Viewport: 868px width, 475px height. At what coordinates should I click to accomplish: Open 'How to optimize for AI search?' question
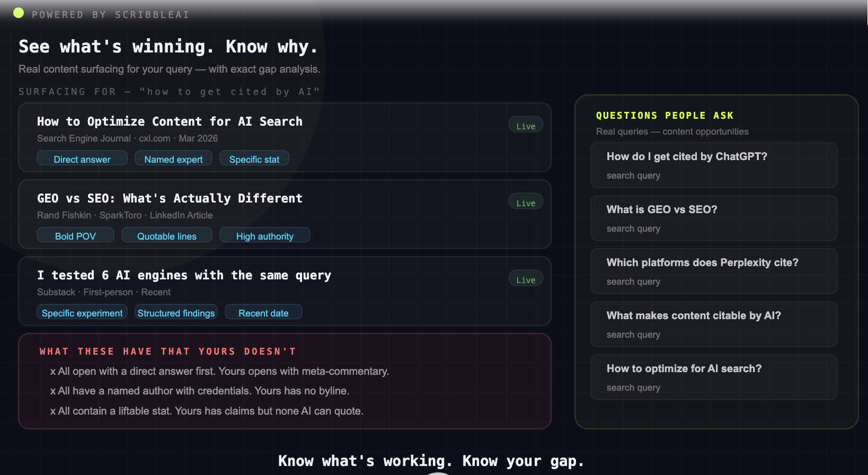pos(714,377)
